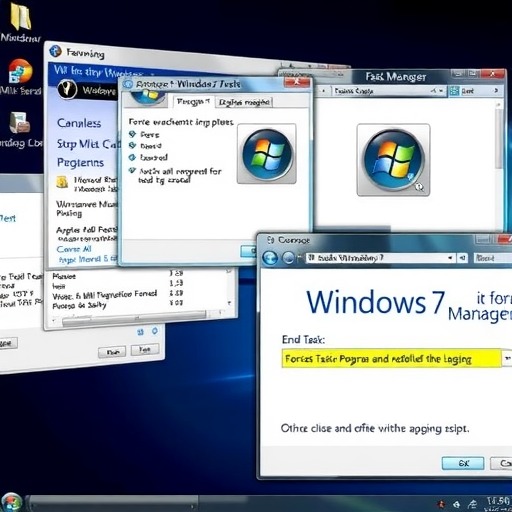Screen dimensions: 512x512
Task: Click the horizontal scrollbar under the Fanning list
Action: [133, 318]
